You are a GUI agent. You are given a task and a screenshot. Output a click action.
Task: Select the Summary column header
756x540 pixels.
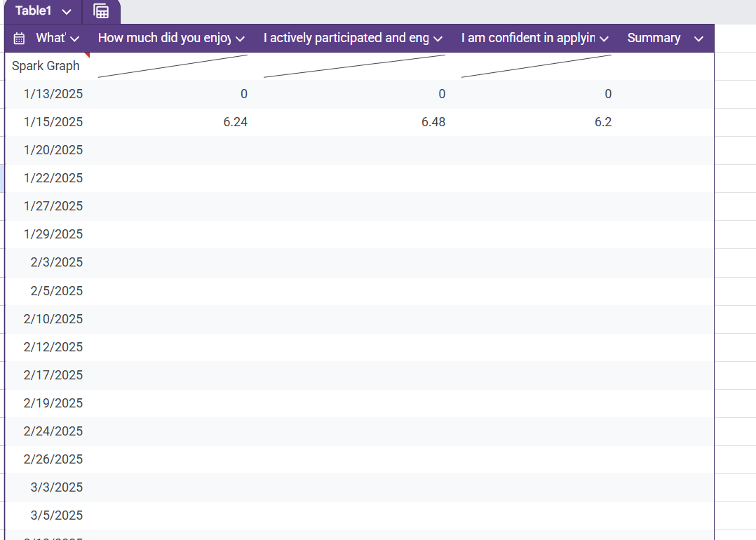(654, 38)
